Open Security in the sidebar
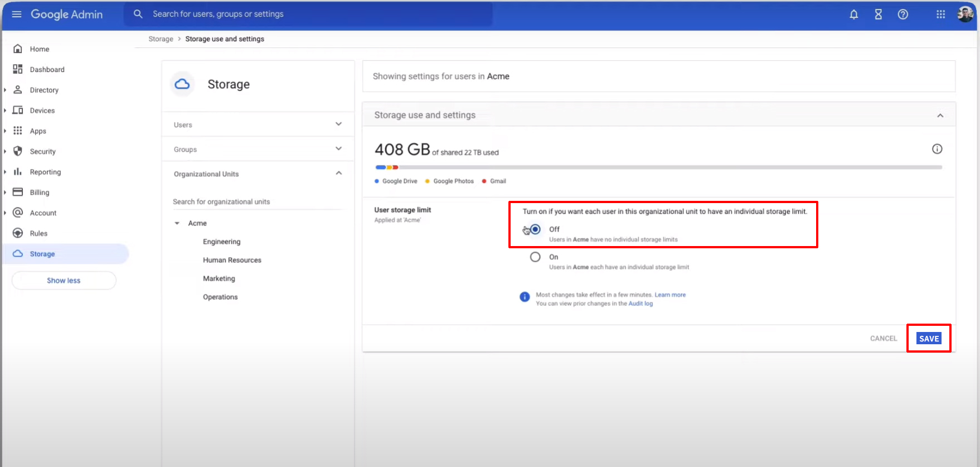The width and height of the screenshot is (980, 467). (x=42, y=152)
